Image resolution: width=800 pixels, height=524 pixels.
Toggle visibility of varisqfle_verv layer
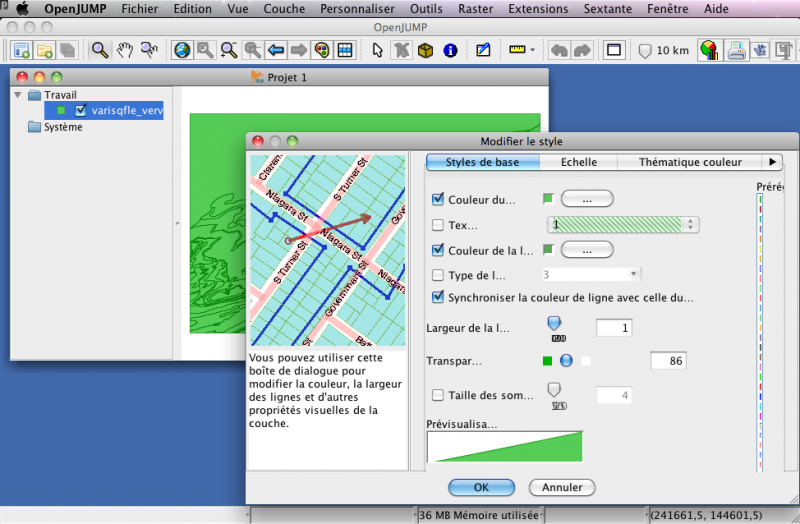pyautogui.click(x=82, y=111)
